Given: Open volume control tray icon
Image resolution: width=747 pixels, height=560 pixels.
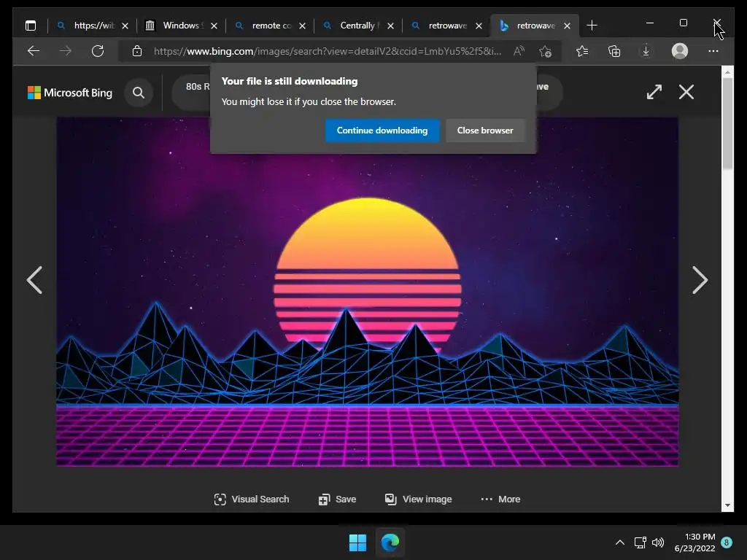Looking at the screenshot, I should point(658,542).
